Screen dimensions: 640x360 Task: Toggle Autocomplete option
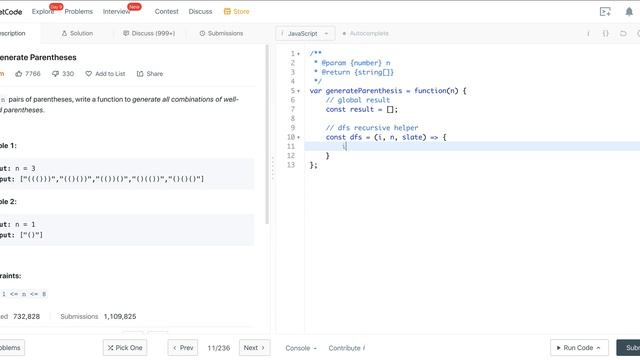pyautogui.click(x=365, y=33)
